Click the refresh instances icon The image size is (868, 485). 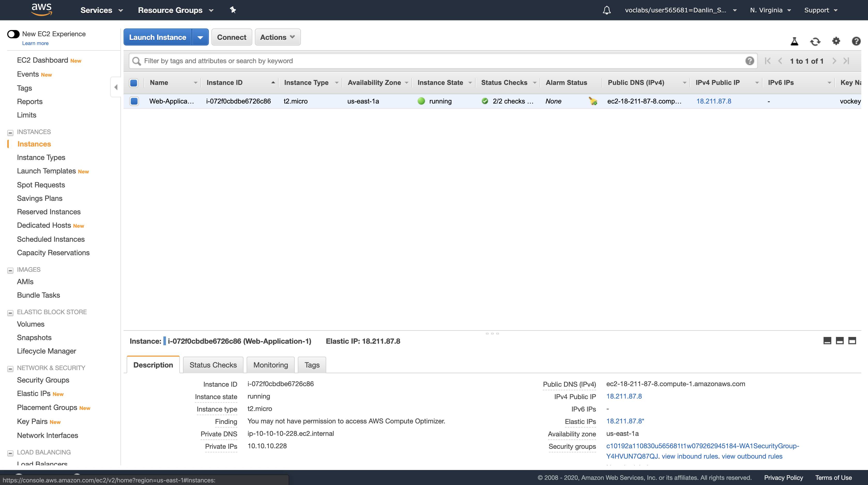coord(815,41)
